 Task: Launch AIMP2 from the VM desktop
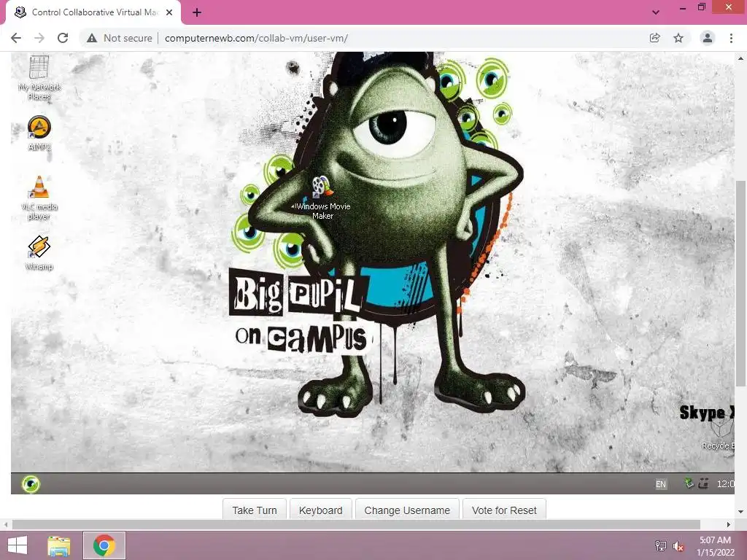(39, 133)
